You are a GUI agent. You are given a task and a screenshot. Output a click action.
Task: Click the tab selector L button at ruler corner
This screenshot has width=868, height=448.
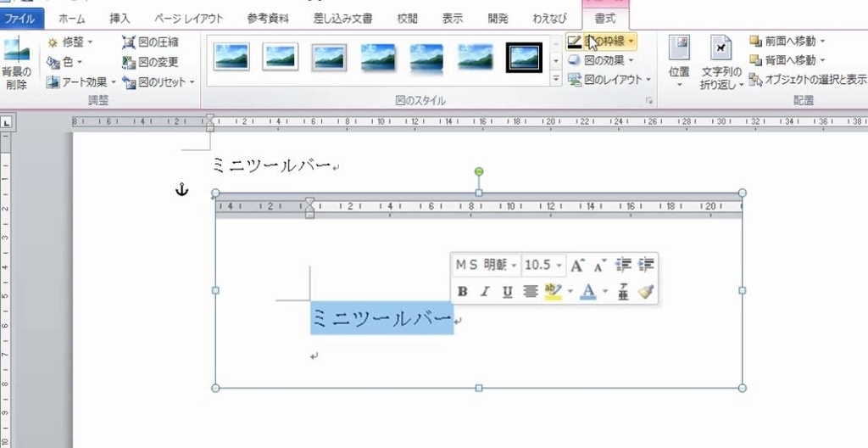(x=6, y=122)
